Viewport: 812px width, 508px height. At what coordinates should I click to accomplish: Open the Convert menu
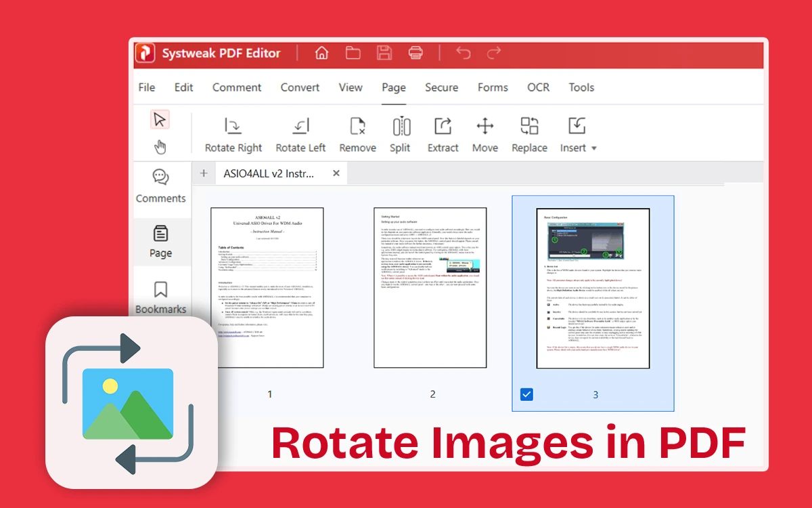[300, 87]
